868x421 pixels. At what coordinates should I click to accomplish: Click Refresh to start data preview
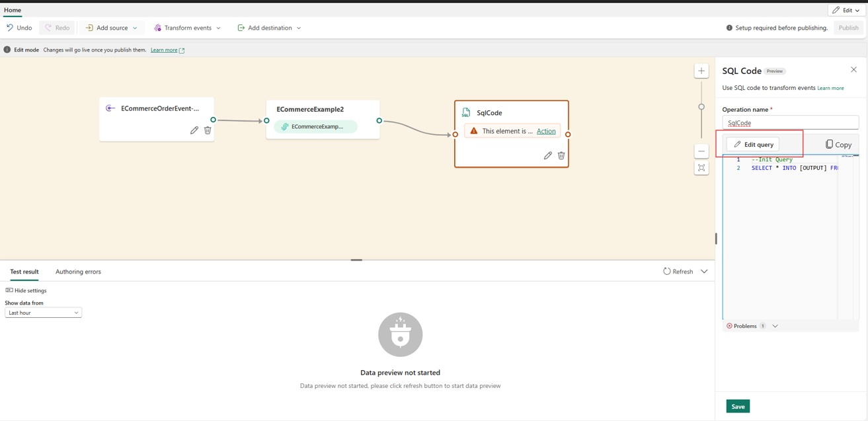pos(679,271)
